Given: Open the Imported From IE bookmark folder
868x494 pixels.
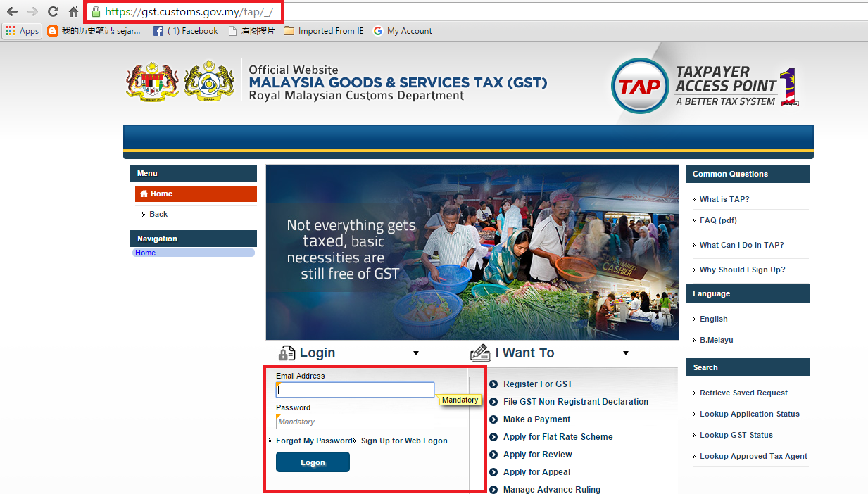Looking at the screenshot, I should 324,31.
